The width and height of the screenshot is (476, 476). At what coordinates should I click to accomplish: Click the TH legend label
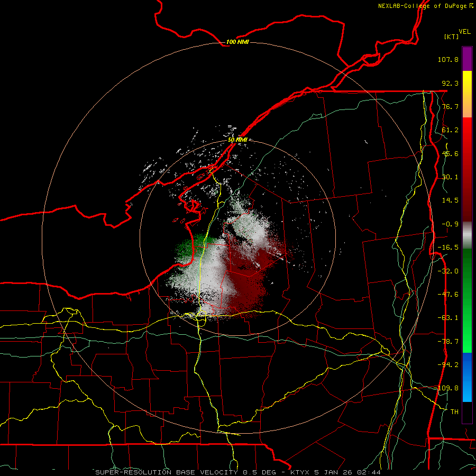[454, 412]
